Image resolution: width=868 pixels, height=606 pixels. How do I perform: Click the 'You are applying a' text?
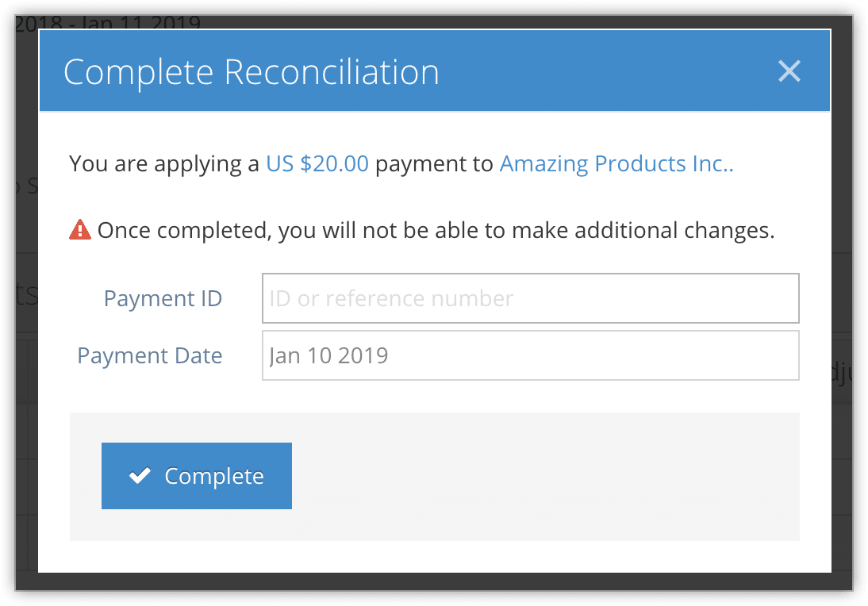164,164
